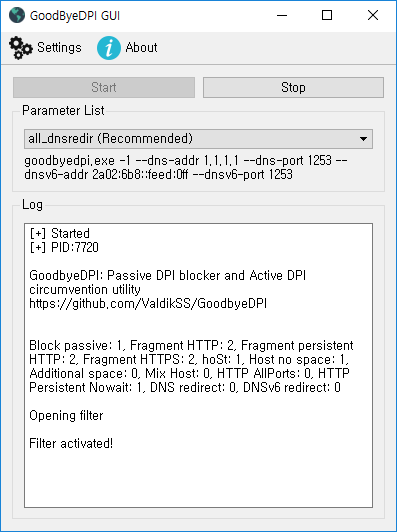Screen dimensions: 397x532
Task: Click the gears Settings icon
Action: [21, 48]
